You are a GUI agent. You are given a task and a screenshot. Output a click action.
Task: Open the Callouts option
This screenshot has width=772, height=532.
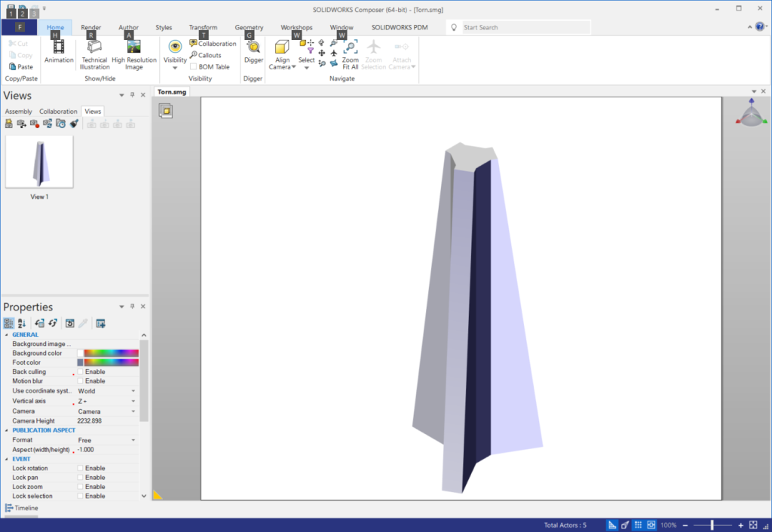pos(205,55)
